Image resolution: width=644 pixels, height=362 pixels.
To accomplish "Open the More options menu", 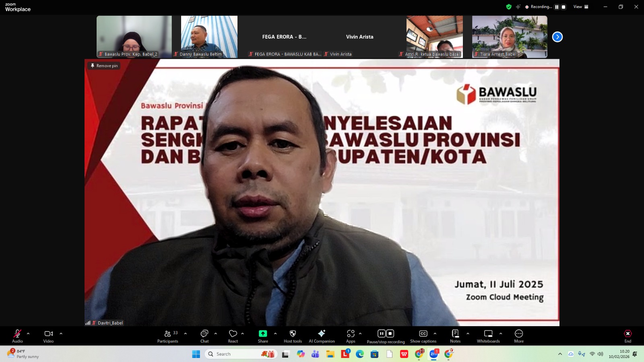I will (519, 336).
